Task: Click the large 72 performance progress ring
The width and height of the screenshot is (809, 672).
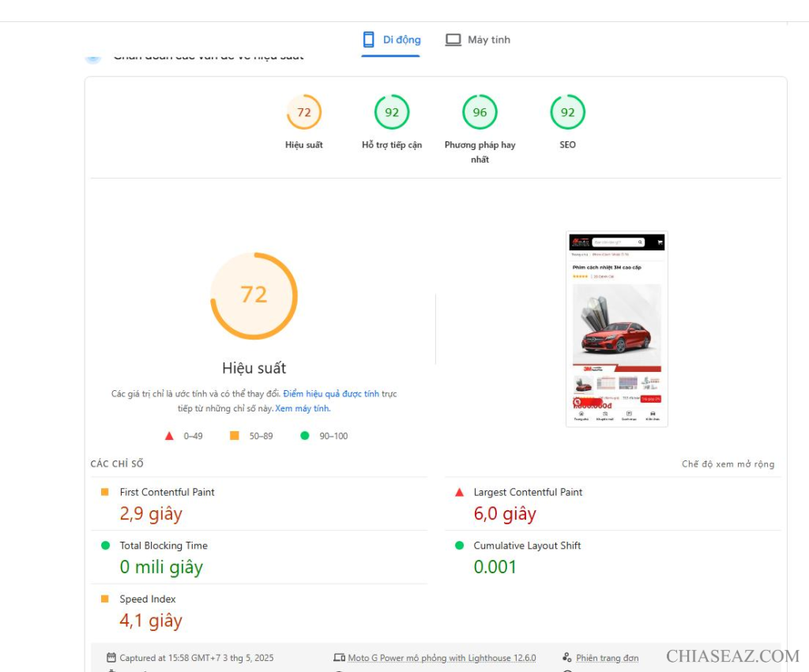Action: click(254, 295)
